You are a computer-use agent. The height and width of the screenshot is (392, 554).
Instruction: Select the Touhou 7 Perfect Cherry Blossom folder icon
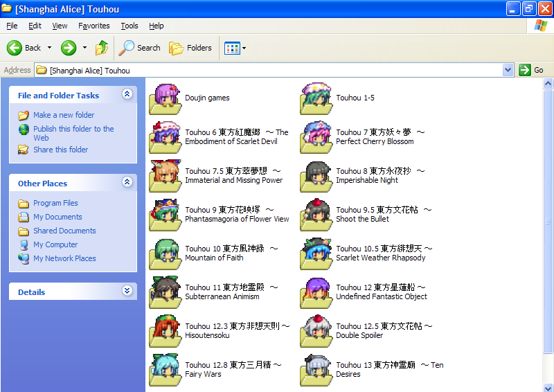[316, 137]
